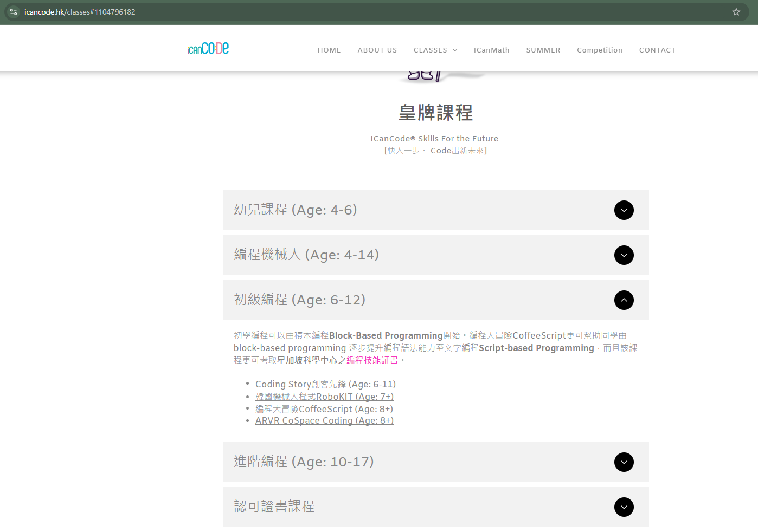Screen dimensions: 758x532
Task: Expand 認可證書課程 chevron button
Action: tap(624, 507)
